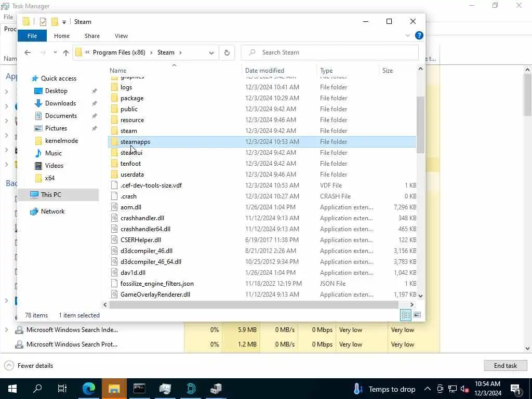This screenshot has width=532, height=399.
Task: Collapse Task Manager with Fewer details
Action: (x=29, y=366)
